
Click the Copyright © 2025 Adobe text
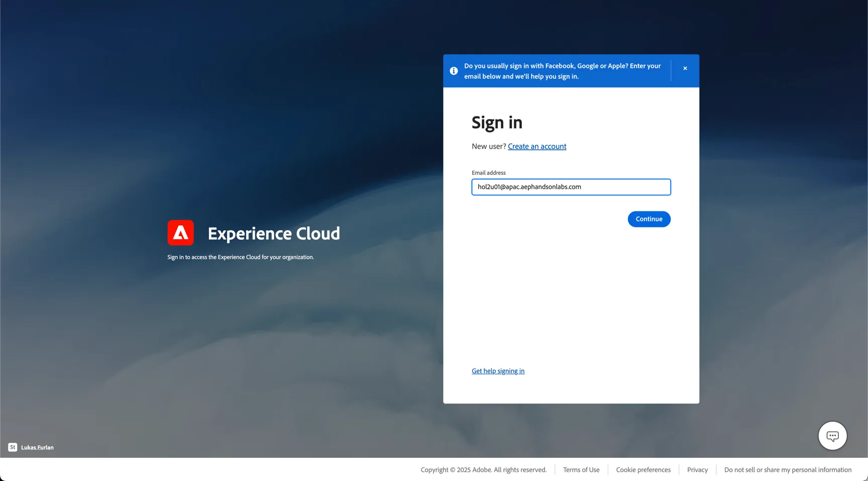tap(483, 470)
